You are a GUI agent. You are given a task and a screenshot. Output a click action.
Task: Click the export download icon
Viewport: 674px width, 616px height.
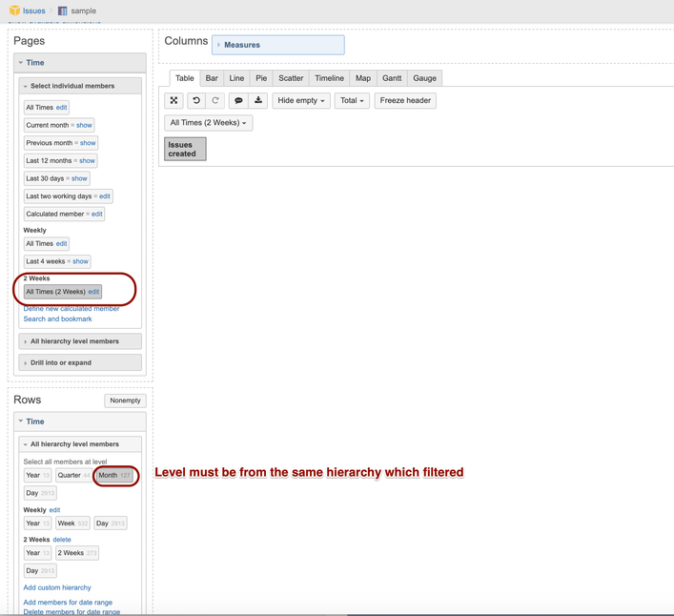tap(258, 100)
